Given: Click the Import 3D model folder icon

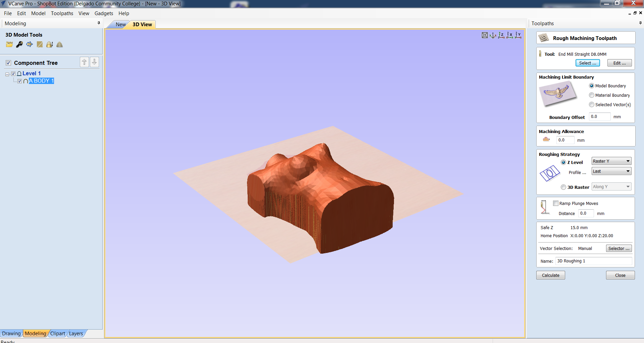Looking at the screenshot, I should 9,45.
